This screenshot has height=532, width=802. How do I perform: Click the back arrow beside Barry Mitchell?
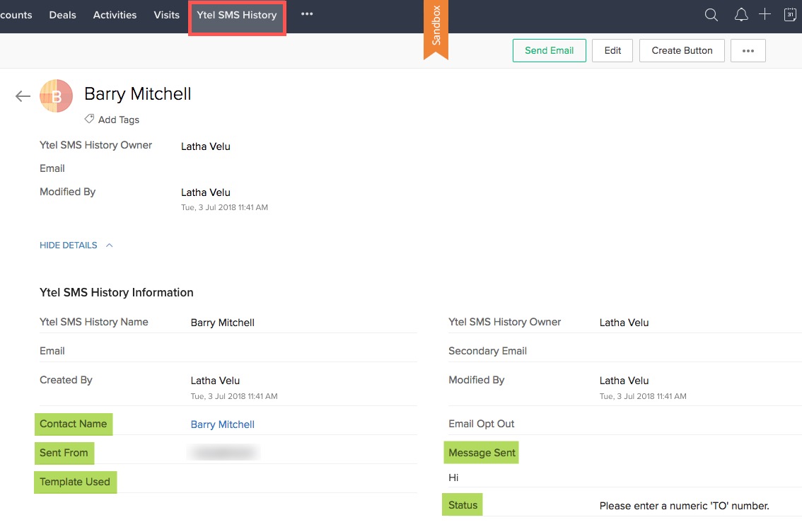tap(23, 96)
